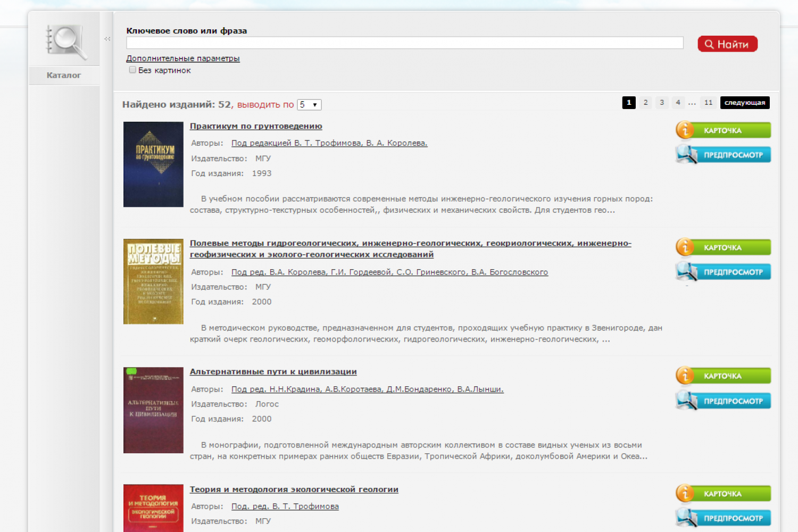Go to results page 2
Screen dimensions: 798x532
coord(645,103)
